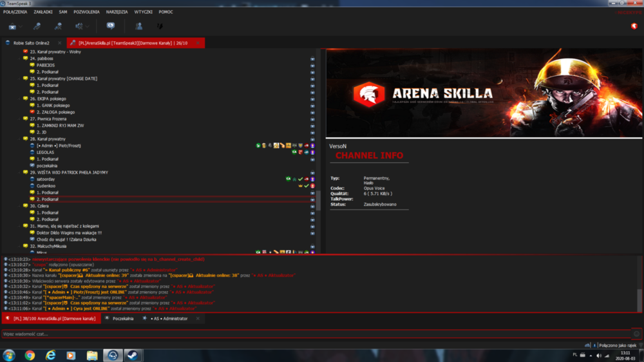Screen dimensions: 644x362
Task: Click satoorday's green checkmark badge
Action: [300, 179]
